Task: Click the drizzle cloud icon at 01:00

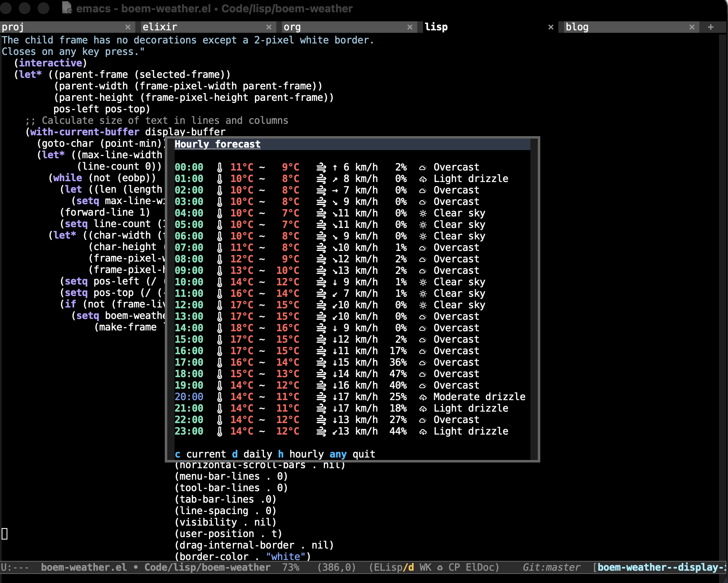Action: pyautogui.click(x=423, y=179)
